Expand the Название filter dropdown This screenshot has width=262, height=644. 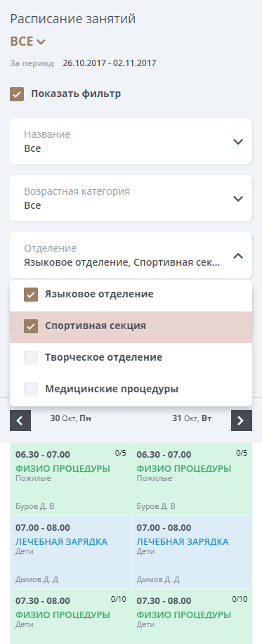(131, 141)
